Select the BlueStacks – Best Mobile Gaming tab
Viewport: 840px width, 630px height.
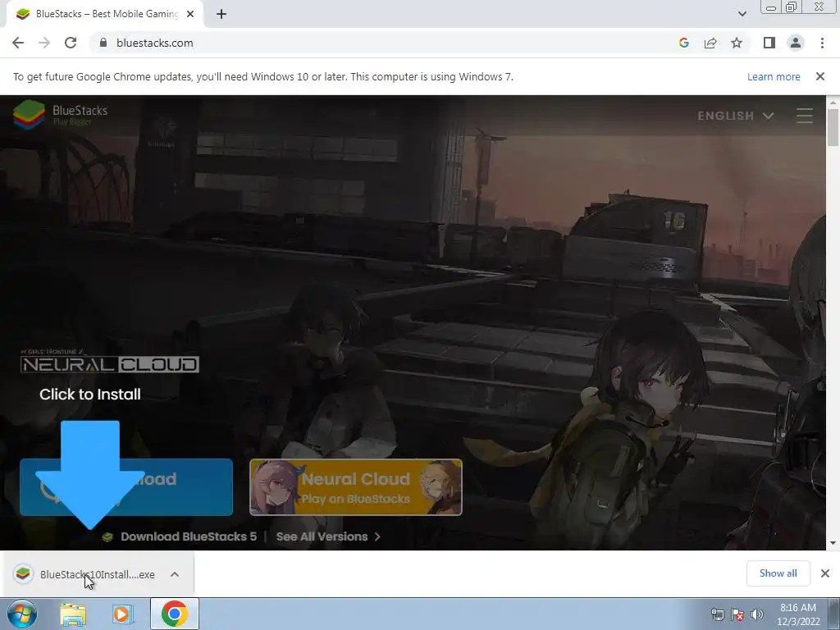pyautogui.click(x=105, y=14)
